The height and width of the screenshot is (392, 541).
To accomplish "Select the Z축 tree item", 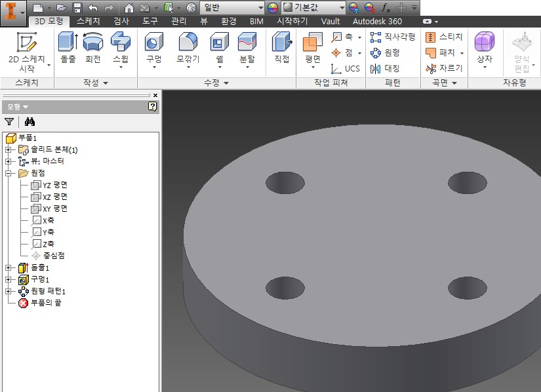I will pos(43,244).
